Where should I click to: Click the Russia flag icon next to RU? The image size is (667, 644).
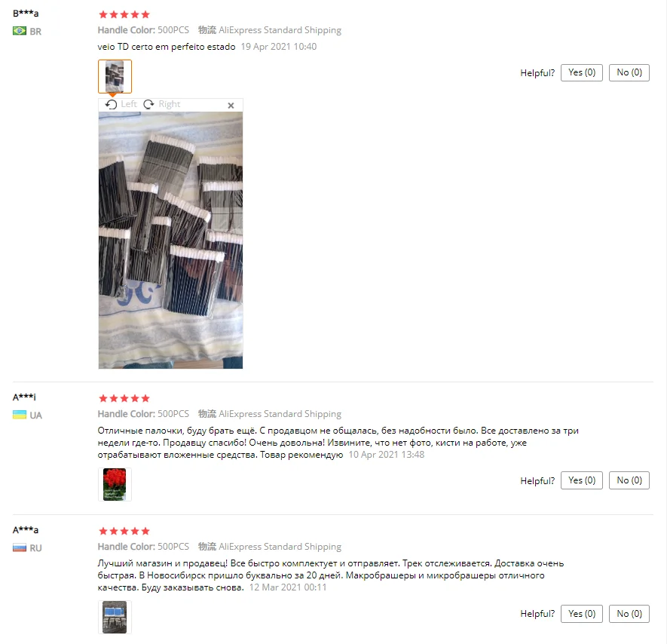click(x=20, y=547)
